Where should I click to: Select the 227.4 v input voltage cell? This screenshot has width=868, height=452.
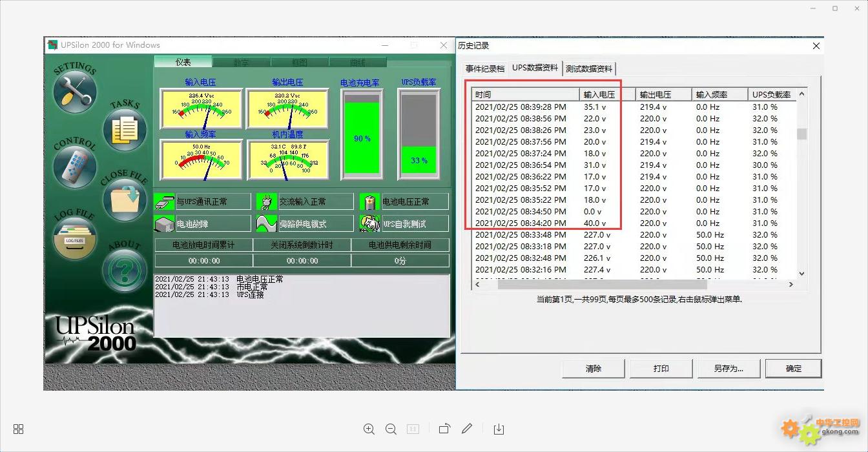pos(597,269)
